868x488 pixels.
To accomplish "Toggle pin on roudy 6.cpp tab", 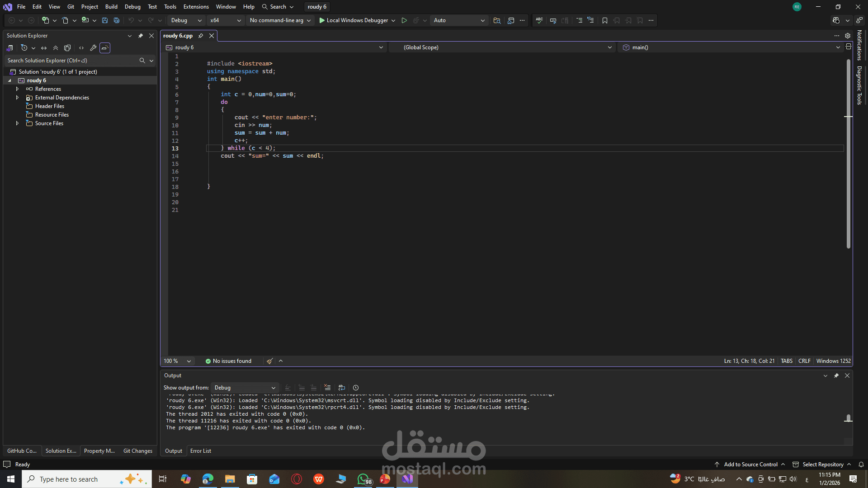I will coord(201,36).
